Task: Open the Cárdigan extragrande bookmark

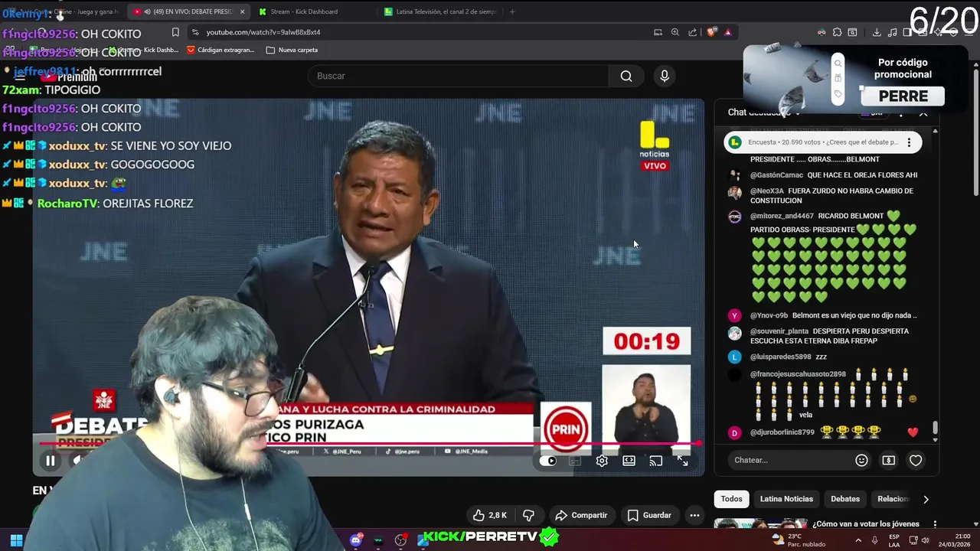Action: 220,50
